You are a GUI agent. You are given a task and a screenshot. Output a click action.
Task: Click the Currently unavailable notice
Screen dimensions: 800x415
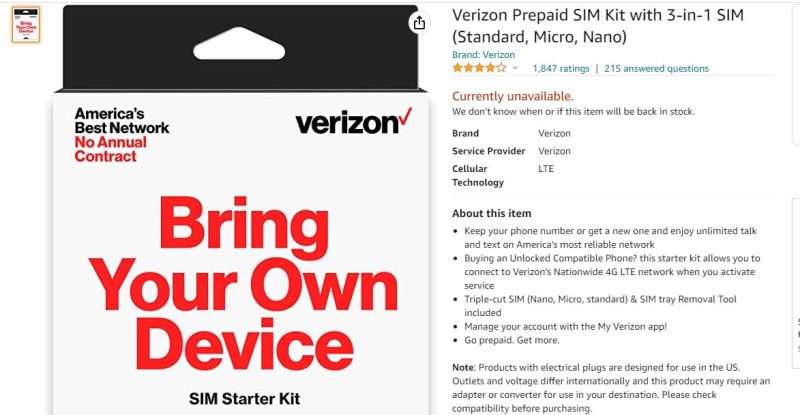[x=512, y=96]
